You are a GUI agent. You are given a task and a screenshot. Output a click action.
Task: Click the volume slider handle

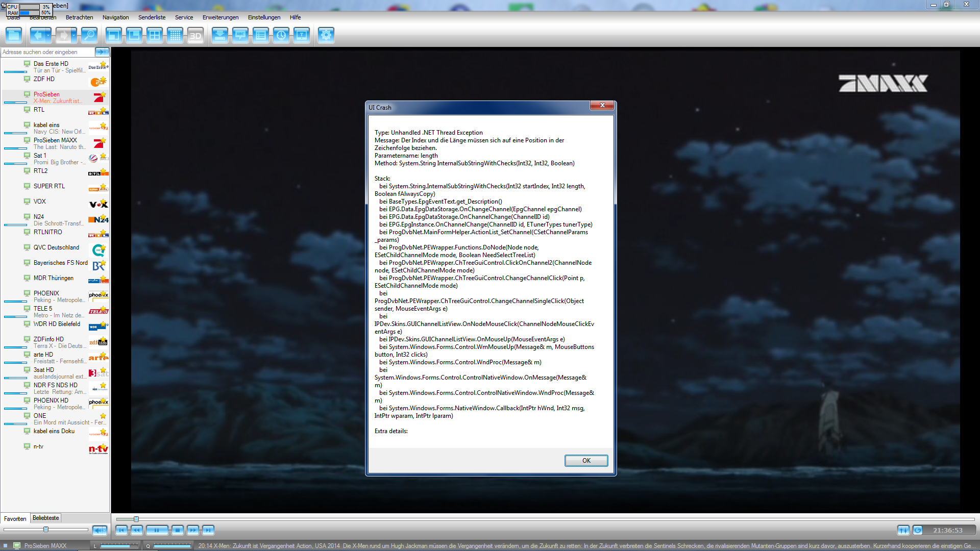46,530
